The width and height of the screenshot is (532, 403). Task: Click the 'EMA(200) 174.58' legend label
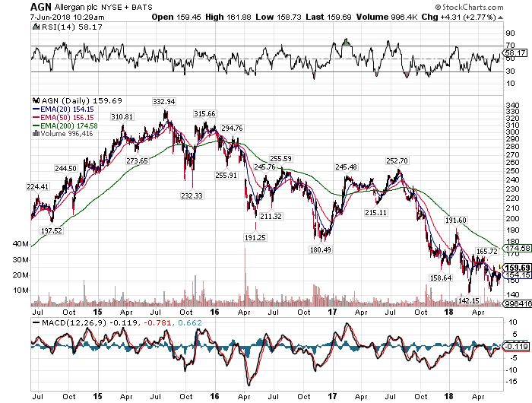click(69, 125)
